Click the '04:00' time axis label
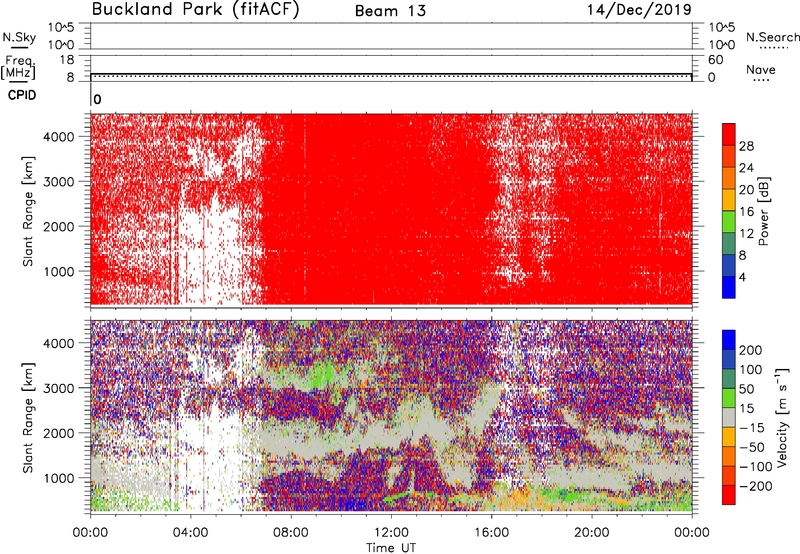 [x=191, y=533]
